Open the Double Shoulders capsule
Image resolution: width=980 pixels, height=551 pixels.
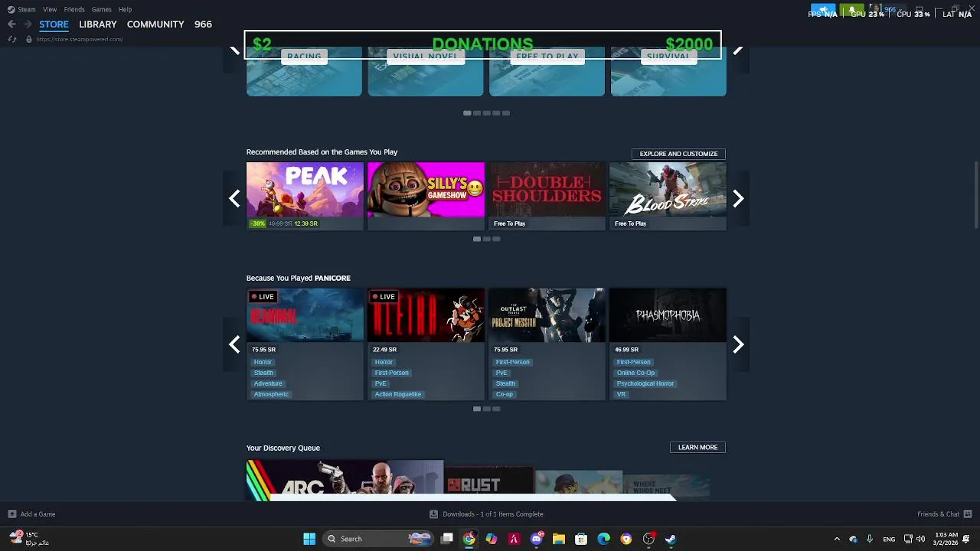tap(547, 196)
